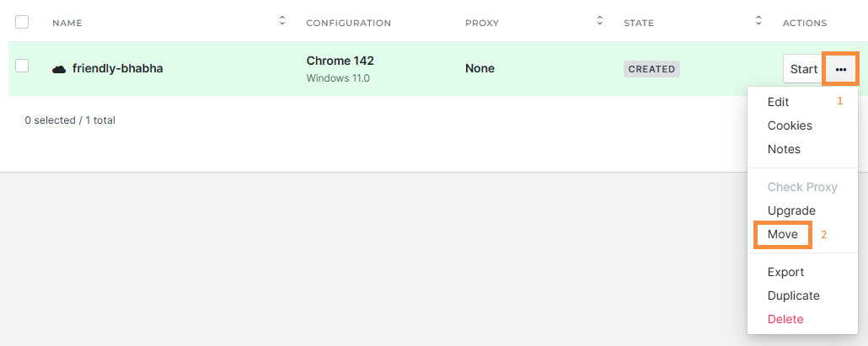This screenshot has height=346, width=868.
Task: Click Upgrade in the dropdown menu
Action: 791,210
